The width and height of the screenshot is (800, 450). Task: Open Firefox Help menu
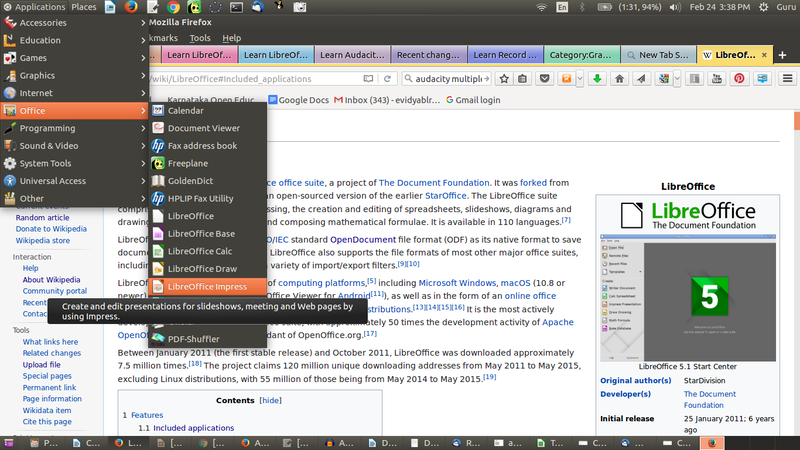click(x=232, y=38)
